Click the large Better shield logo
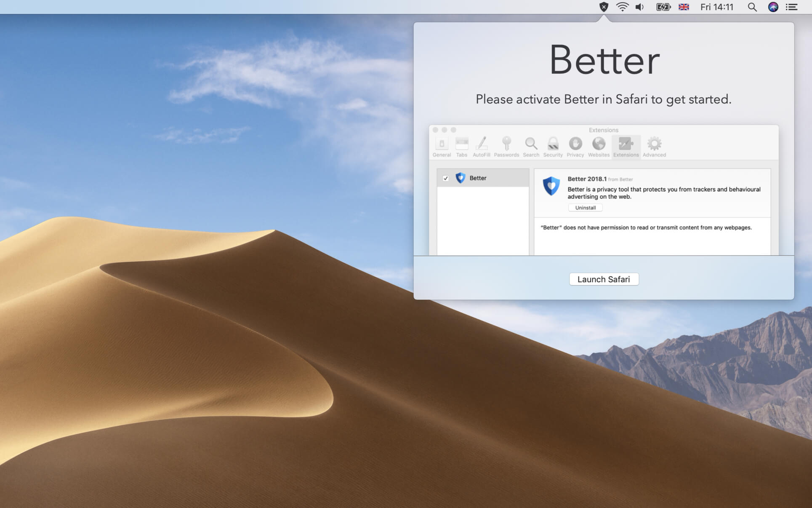The image size is (812, 508). tap(551, 186)
